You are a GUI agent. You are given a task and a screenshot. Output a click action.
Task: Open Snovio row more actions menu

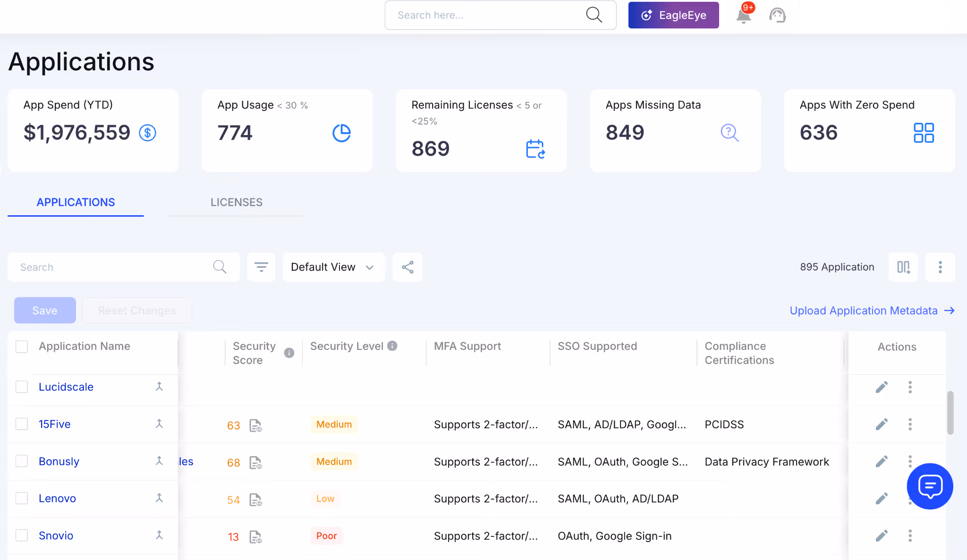coord(910,535)
